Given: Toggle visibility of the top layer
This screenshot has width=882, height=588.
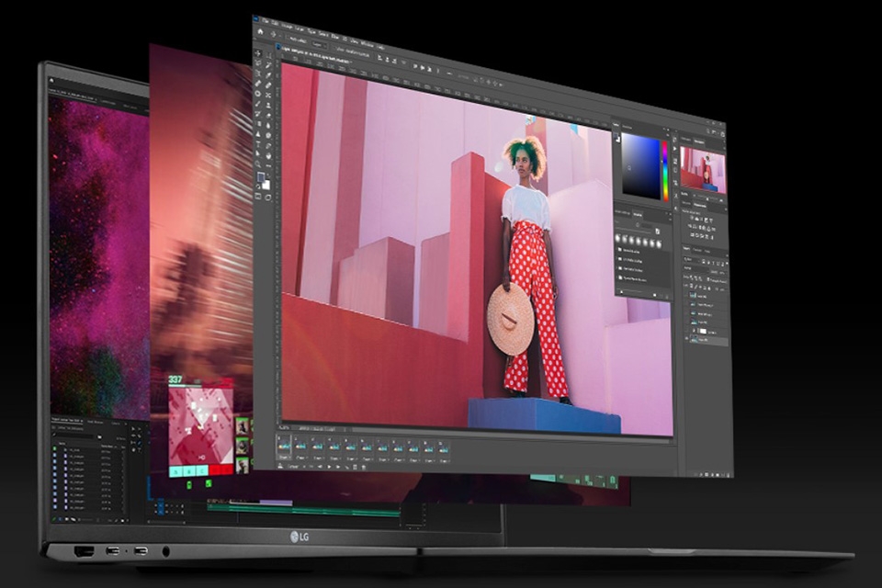Looking at the screenshot, I should pyautogui.click(x=686, y=296).
